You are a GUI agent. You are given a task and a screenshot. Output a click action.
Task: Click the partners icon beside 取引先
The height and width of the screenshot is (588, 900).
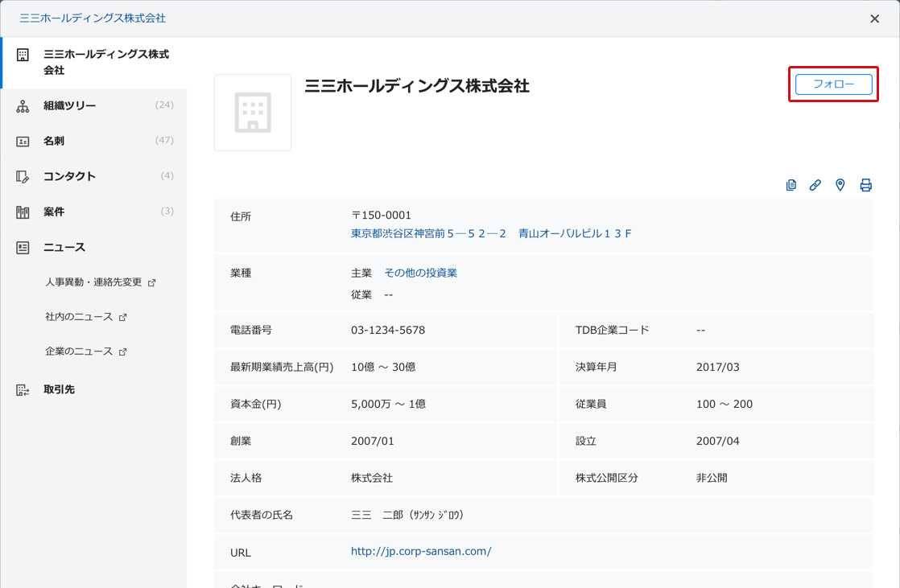[x=23, y=390]
